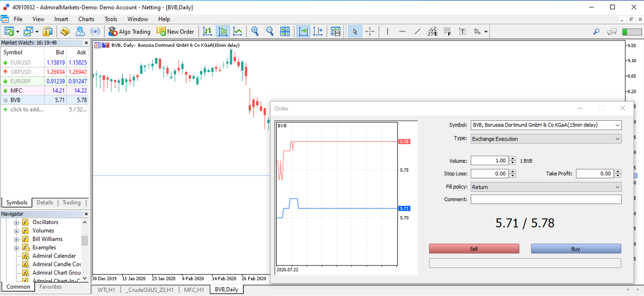Open shapes objects dropdown arrow
Screen dimensions: 644x296
(x=486, y=32)
